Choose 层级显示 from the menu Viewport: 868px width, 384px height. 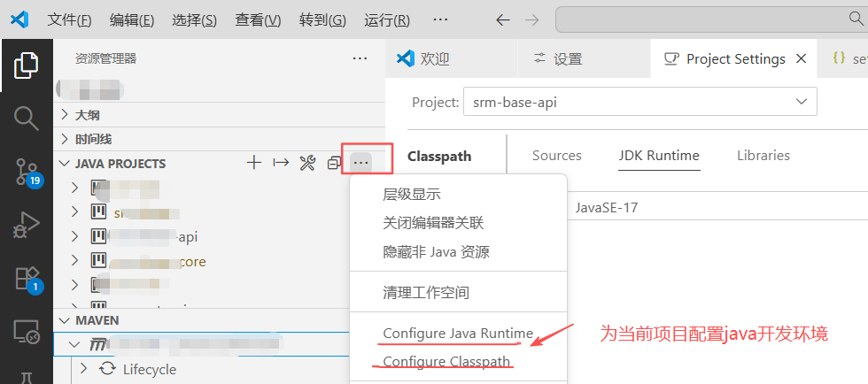(459, 195)
